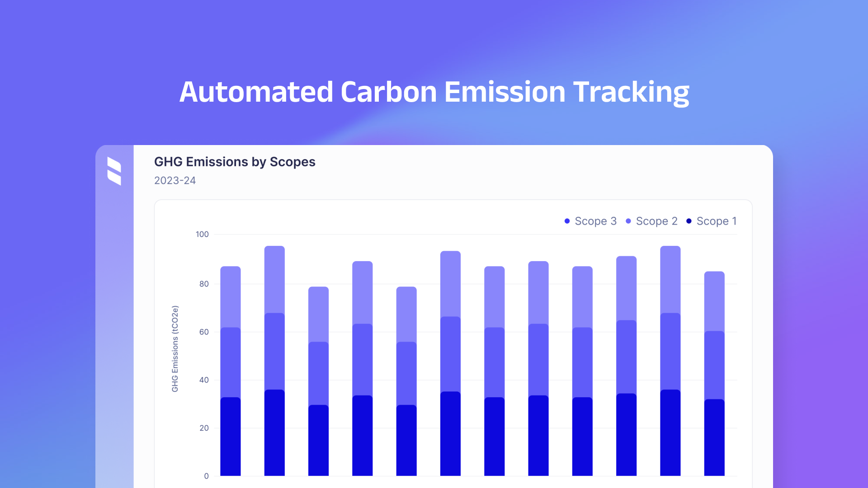This screenshot has height=488, width=868.
Task: Click the Scope 3 legend label
Action: (x=595, y=221)
